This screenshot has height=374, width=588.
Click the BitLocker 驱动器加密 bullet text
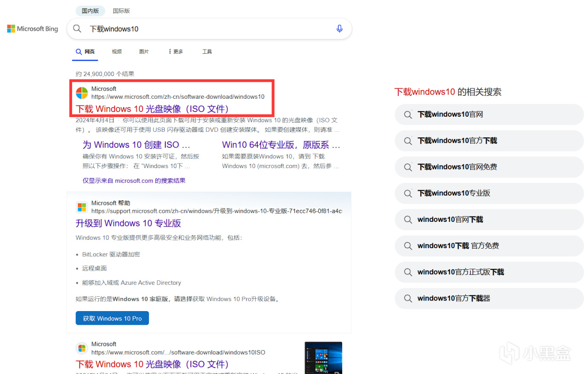click(x=111, y=254)
